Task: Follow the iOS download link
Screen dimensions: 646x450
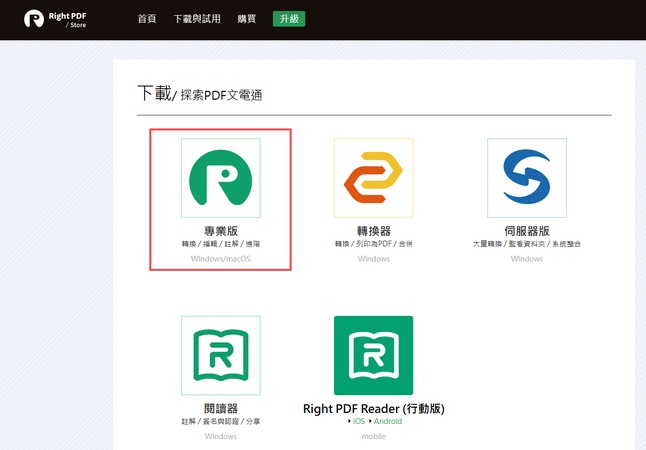Action: point(359,421)
